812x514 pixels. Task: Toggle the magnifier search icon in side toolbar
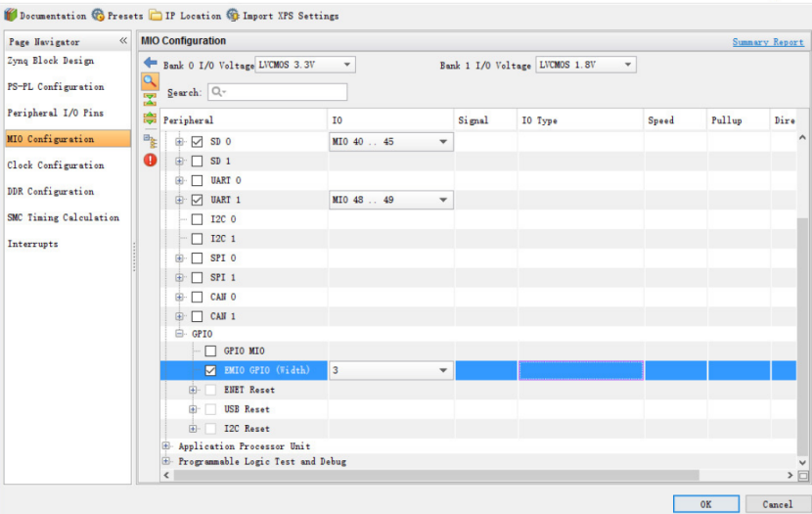[x=151, y=81]
